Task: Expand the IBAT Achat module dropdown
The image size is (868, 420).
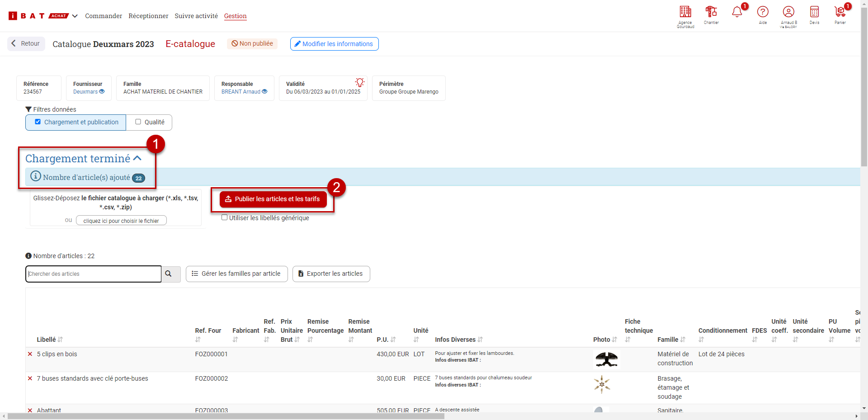Action: 75,16
